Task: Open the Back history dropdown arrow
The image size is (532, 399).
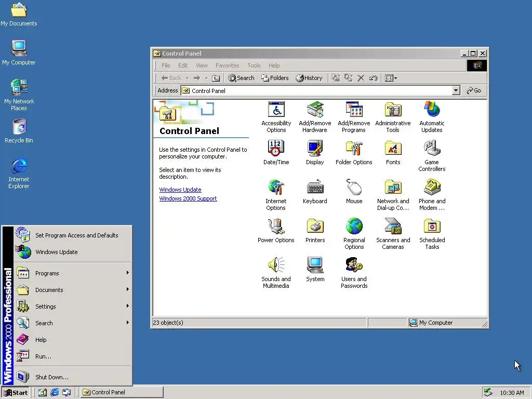Action: (187, 78)
